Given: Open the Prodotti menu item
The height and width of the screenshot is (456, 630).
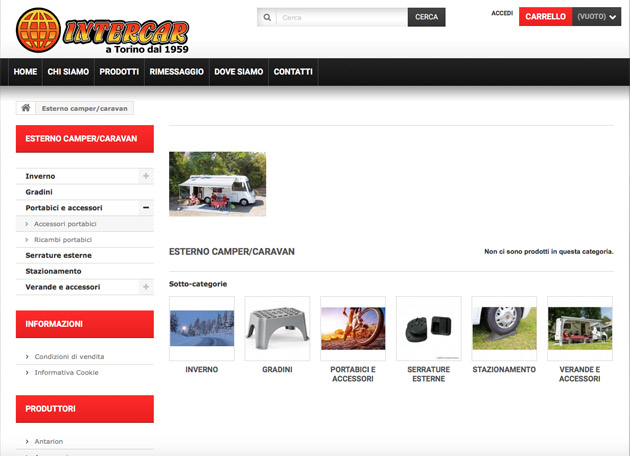Looking at the screenshot, I should (x=119, y=72).
